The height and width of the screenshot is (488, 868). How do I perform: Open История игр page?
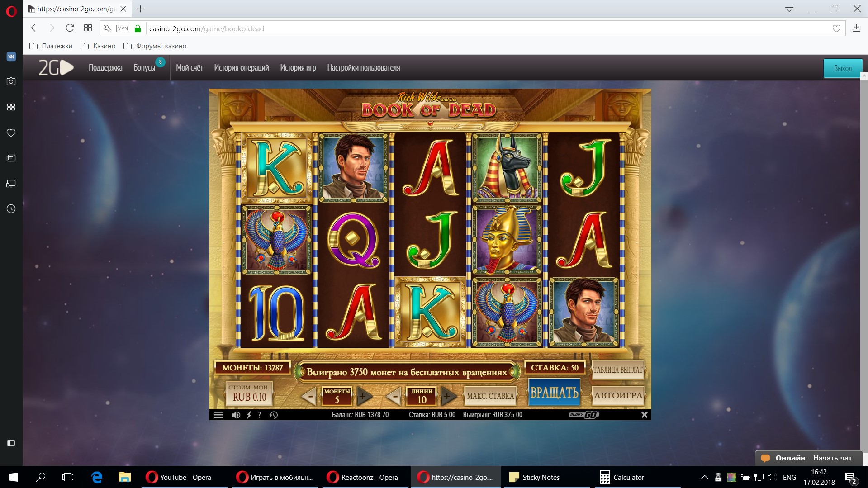[298, 68]
